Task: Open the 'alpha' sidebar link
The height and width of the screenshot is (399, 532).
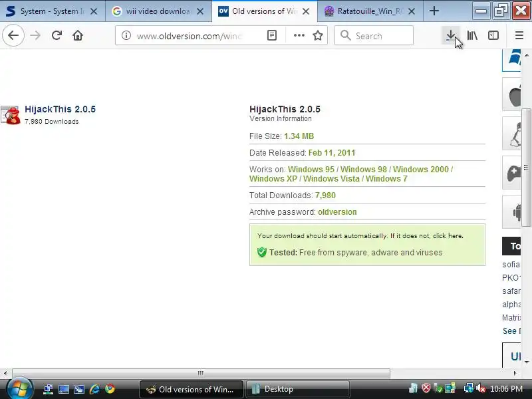Action: pyautogui.click(x=511, y=305)
